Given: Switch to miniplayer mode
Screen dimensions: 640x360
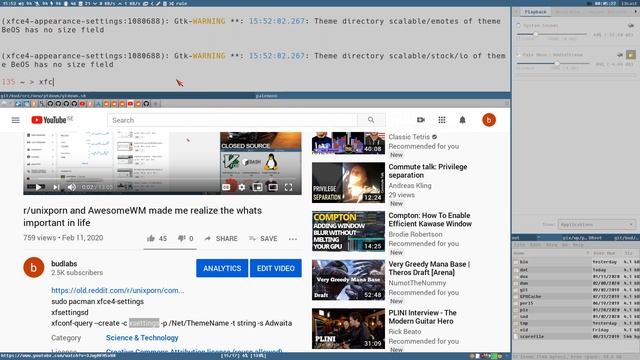Looking at the screenshot, I should click(257, 187).
